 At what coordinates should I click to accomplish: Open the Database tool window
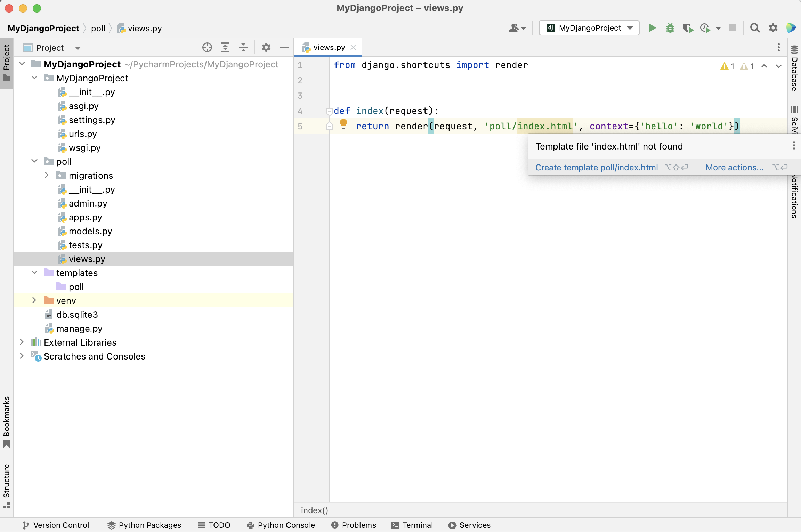[794, 68]
